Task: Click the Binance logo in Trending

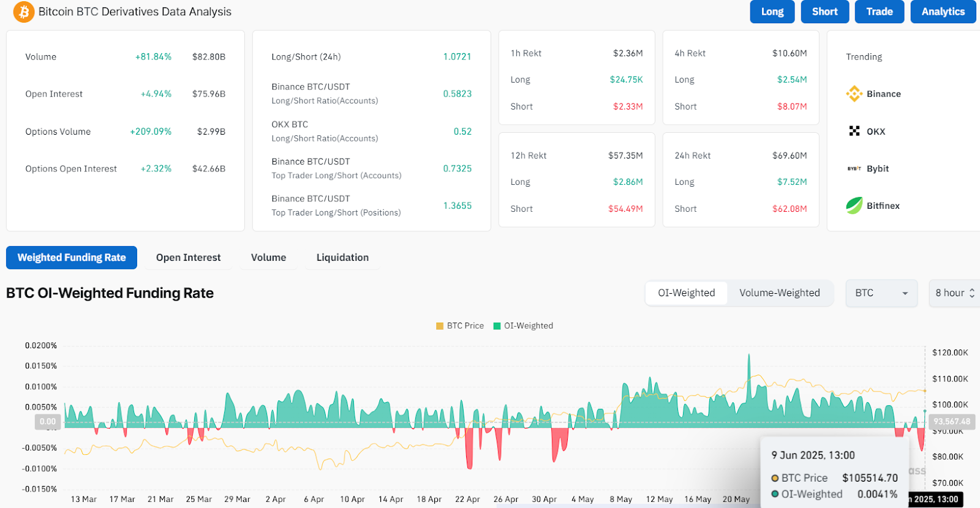Action: coord(854,94)
